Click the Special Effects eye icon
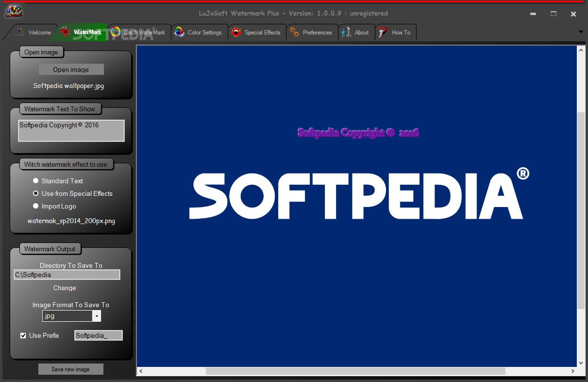Viewport: 588px width, 382px height. pos(236,33)
